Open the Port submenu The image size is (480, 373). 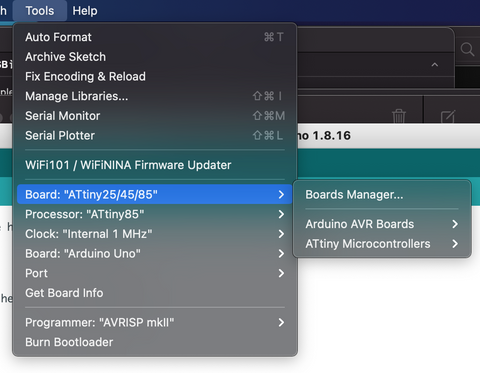click(x=155, y=273)
